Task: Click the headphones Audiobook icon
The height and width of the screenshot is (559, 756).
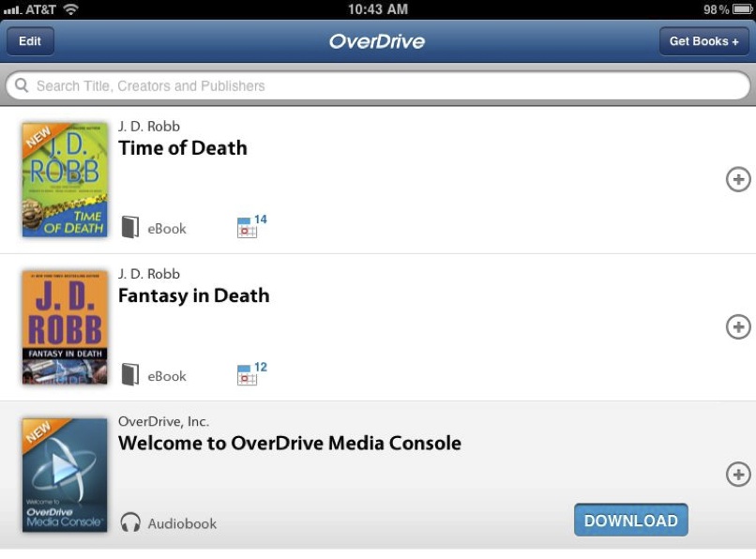Action: tap(130, 522)
